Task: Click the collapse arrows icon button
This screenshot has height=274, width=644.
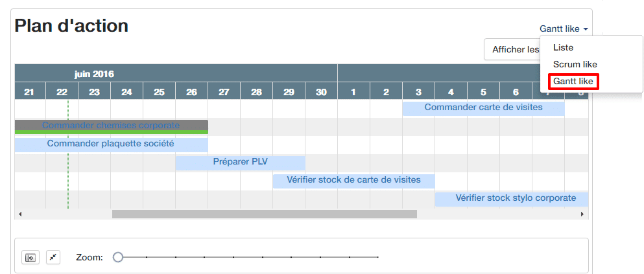Action: pos(53,257)
